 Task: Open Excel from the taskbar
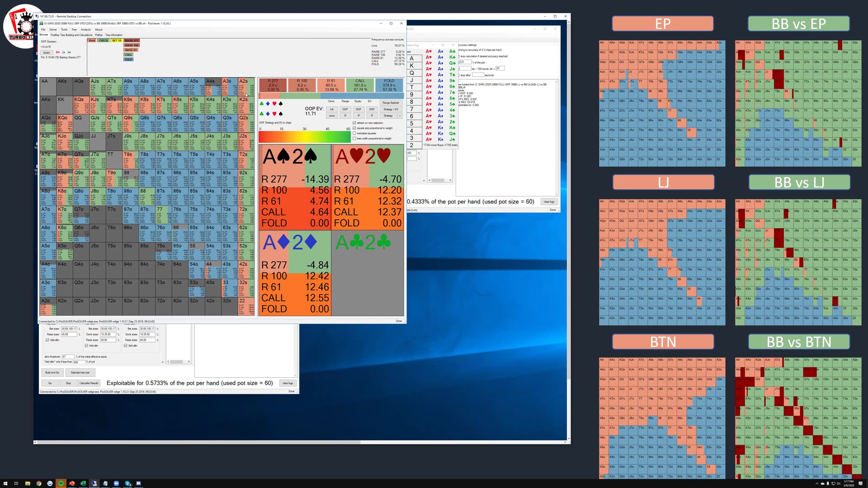tap(83, 483)
